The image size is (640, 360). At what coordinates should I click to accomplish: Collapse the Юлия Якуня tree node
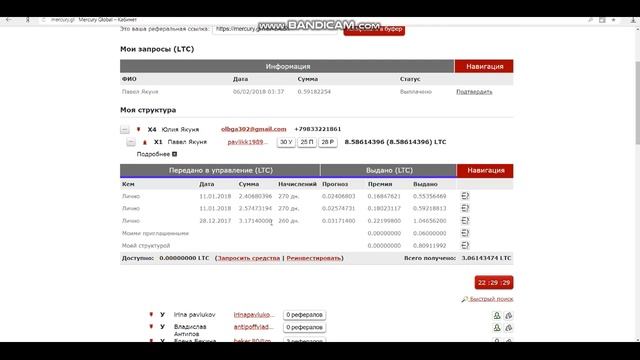pos(125,130)
